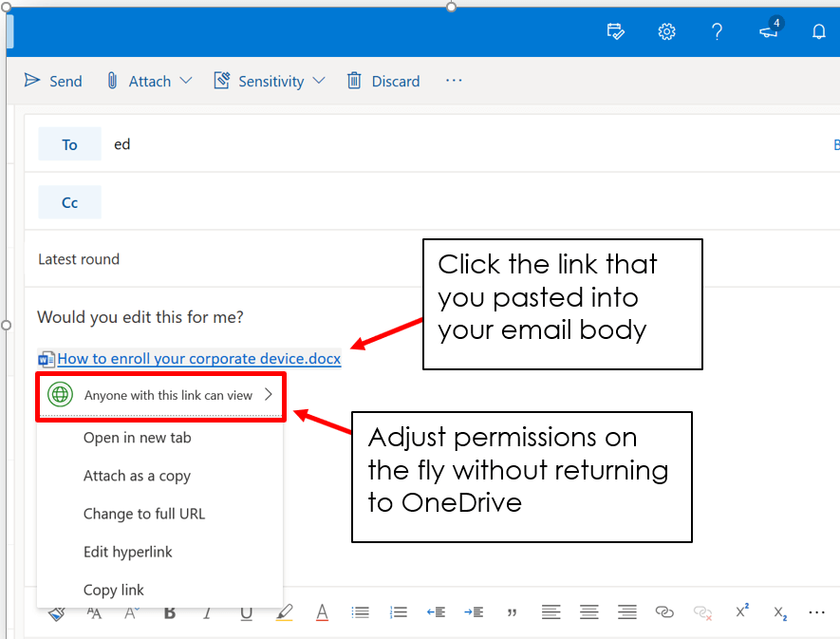Viewport: 840px width, 639px height.
Task: Toggle italic formatting in toolbar
Action: coord(207,612)
